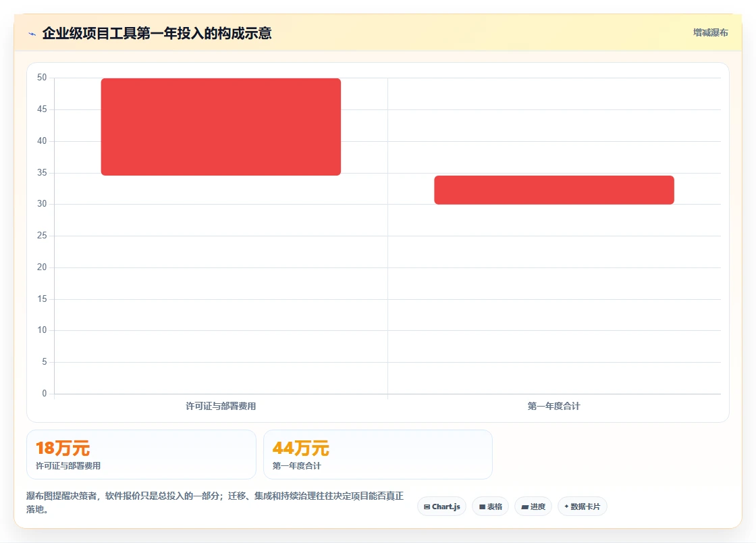The height and width of the screenshot is (543, 756).
Task: Click the 表格 tag chip
Action: [x=490, y=507]
